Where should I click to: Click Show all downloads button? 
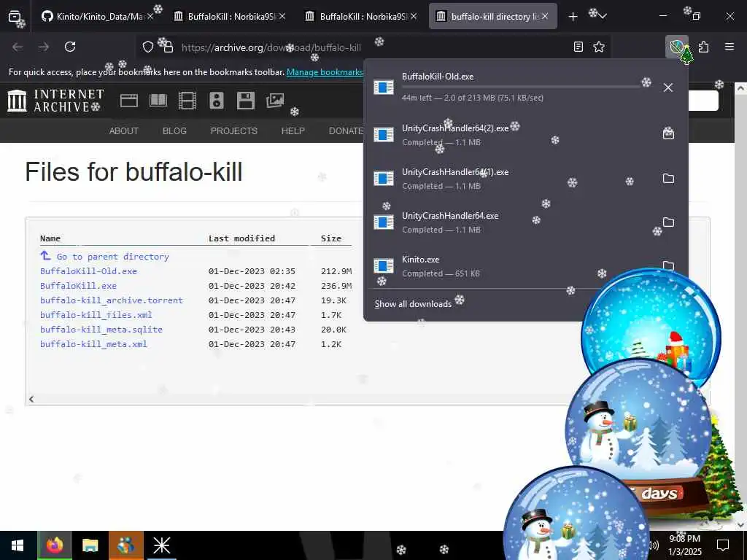[413, 304]
